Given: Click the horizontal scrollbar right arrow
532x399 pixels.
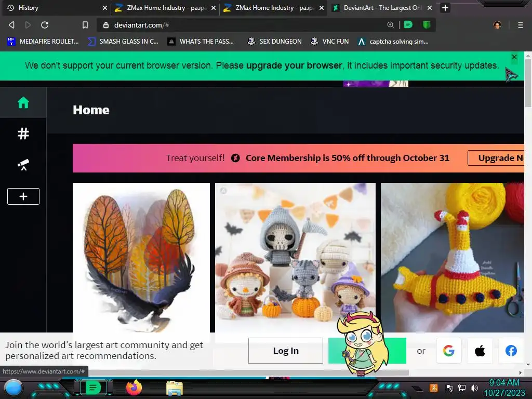Looking at the screenshot, I should [x=521, y=373].
